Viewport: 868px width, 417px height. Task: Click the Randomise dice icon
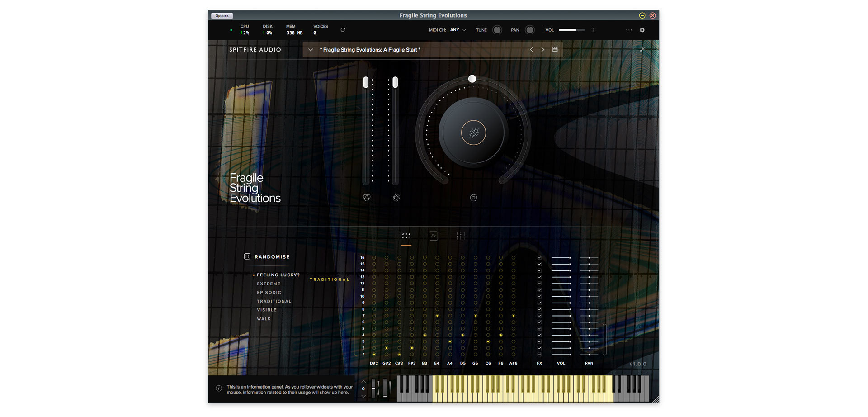coord(247,256)
